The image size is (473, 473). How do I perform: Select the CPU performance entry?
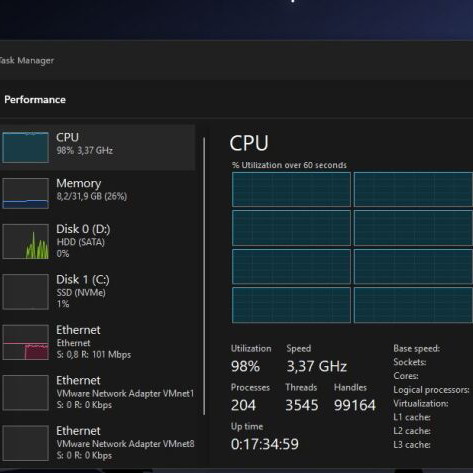(97, 147)
